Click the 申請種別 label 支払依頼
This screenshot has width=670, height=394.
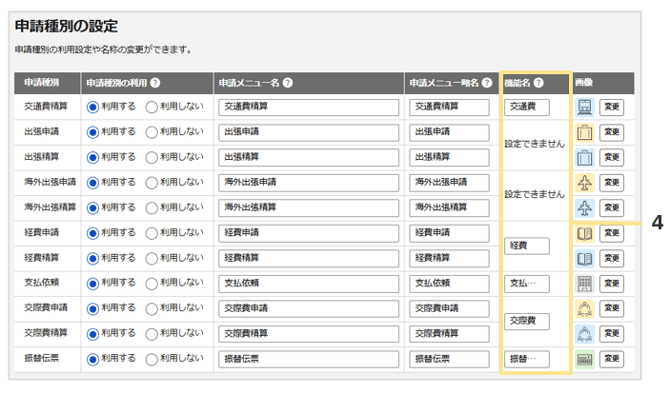pos(41,282)
